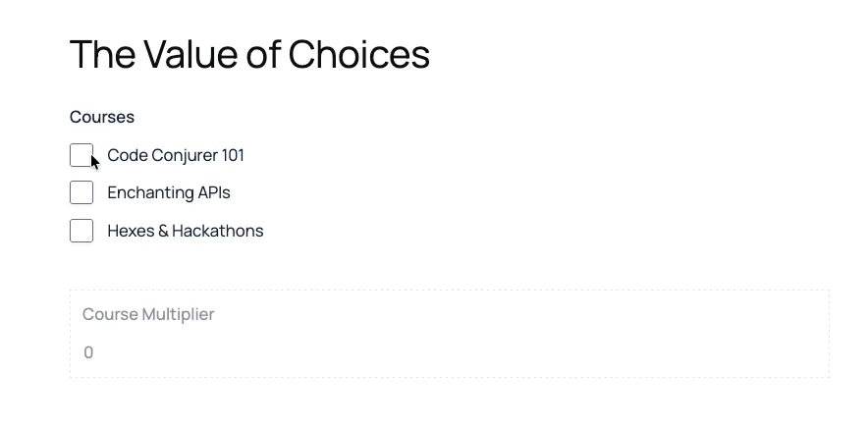Click the heading The Value of Choices
The height and width of the screenshot is (426, 868).
(x=249, y=54)
